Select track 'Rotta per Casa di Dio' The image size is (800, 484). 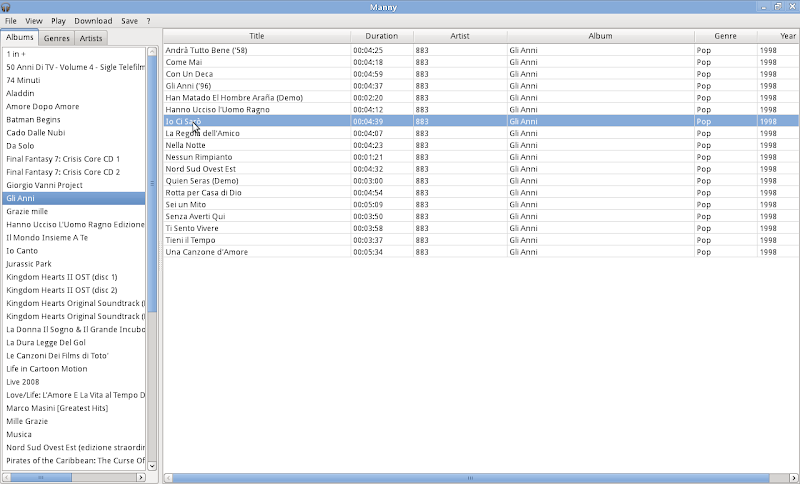[204, 193]
